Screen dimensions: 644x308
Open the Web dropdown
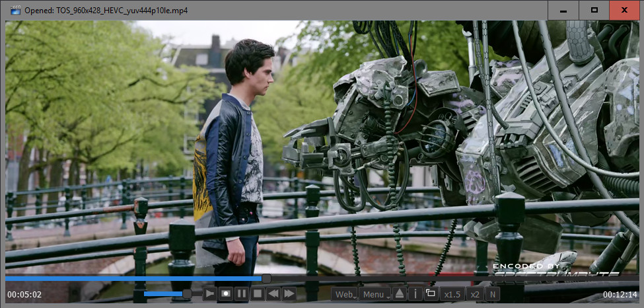coord(345,294)
